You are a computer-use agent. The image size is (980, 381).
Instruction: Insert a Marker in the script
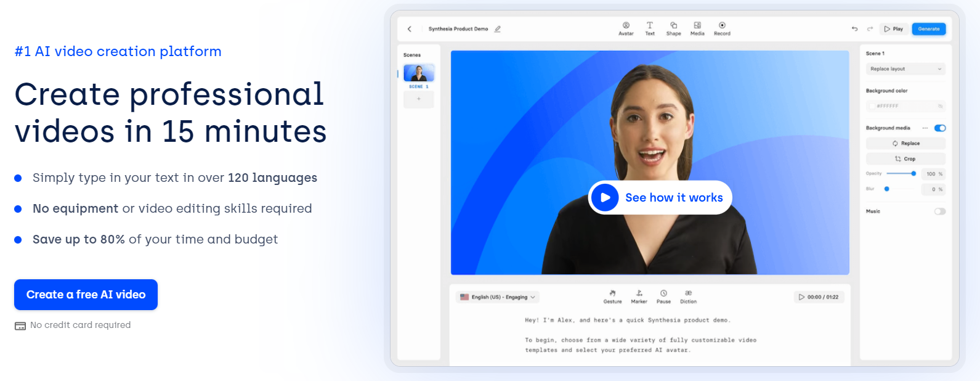(639, 293)
